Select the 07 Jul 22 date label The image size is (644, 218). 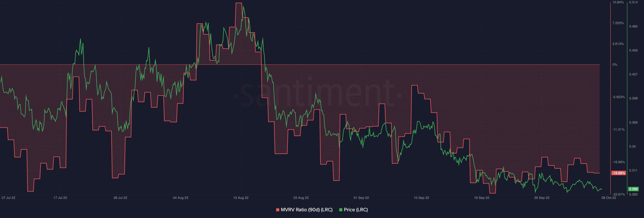point(9,198)
